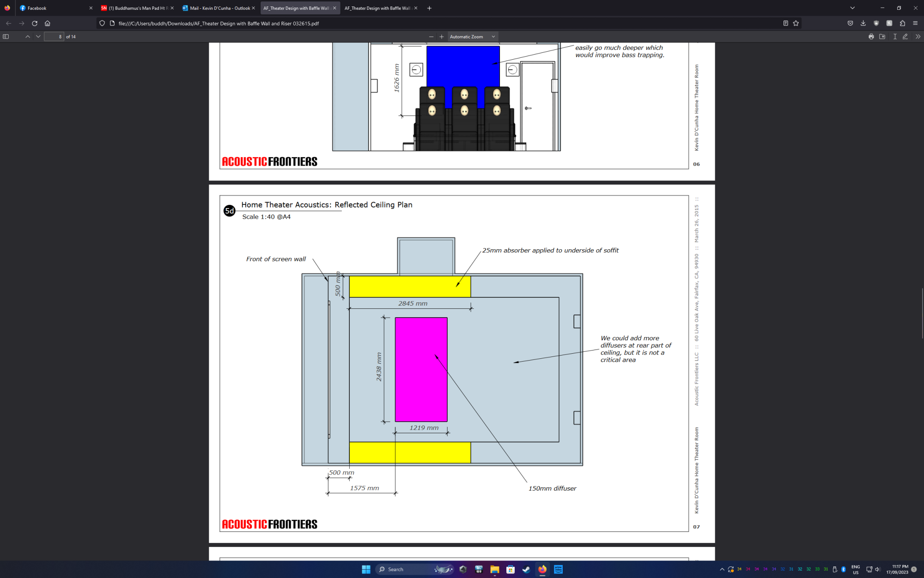Open the Automatic Zoom dropdown

point(472,37)
